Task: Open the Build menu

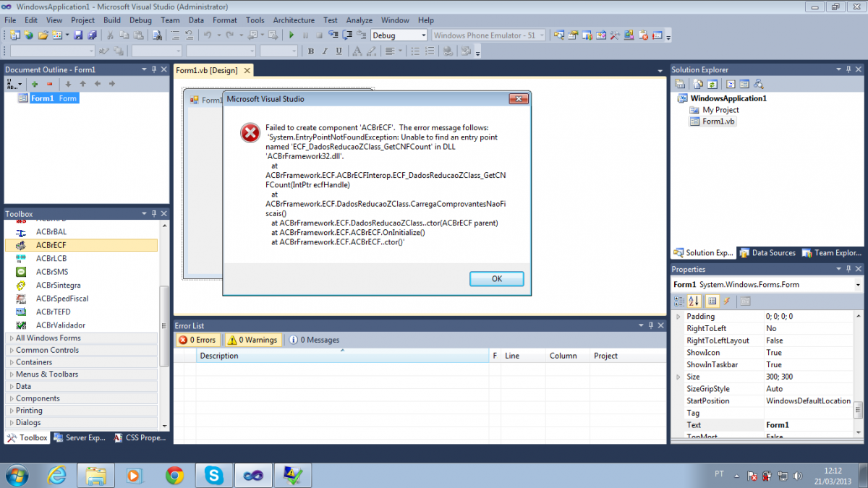Action: tap(111, 20)
